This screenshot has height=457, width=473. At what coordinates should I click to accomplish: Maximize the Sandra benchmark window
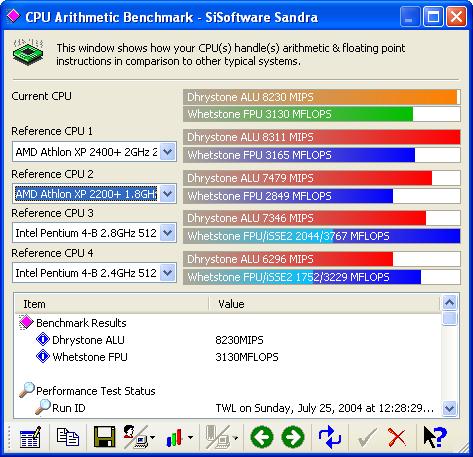(x=433, y=16)
